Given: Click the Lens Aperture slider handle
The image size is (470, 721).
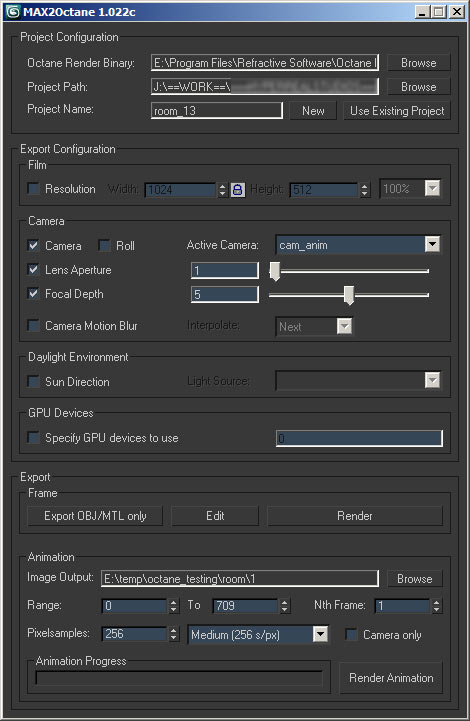Looking at the screenshot, I should pyautogui.click(x=275, y=271).
